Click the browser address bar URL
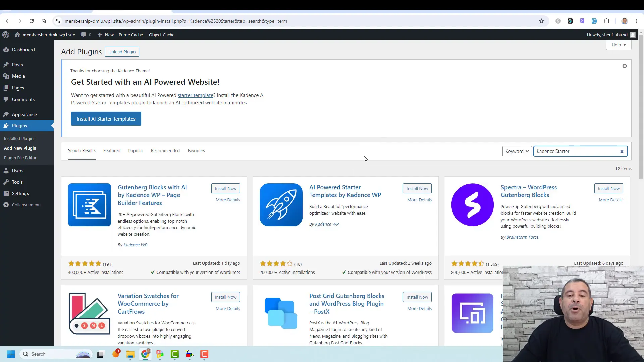Image resolution: width=644 pixels, height=362 pixels. tap(176, 21)
